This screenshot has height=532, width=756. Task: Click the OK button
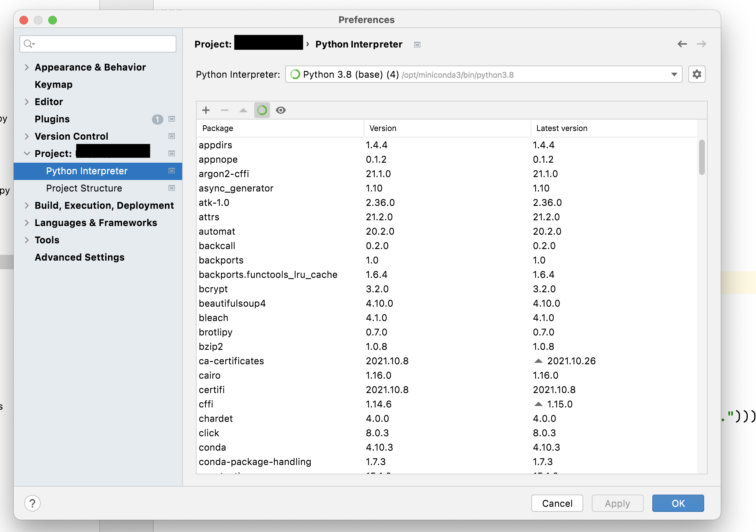(x=678, y=503)
